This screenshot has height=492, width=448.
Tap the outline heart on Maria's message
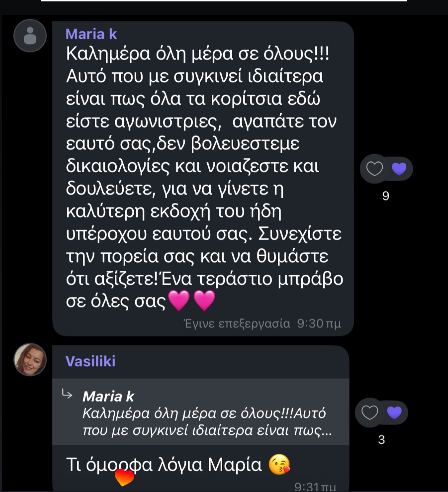(374, 169)
